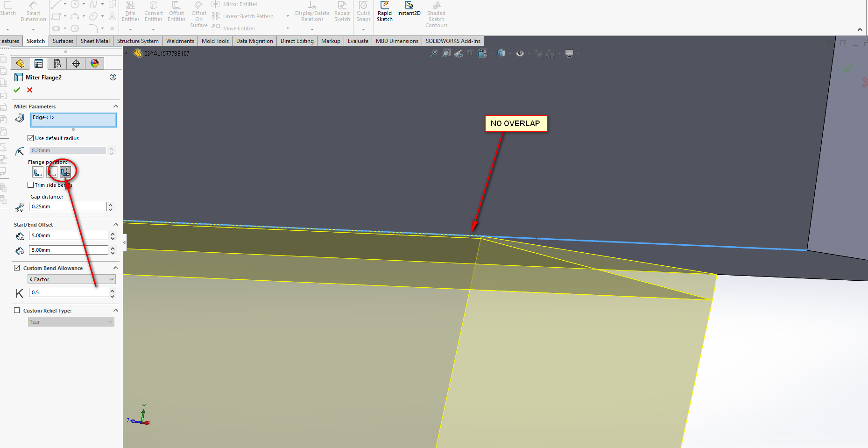Click Display Style cube icon

pos(501,53)
